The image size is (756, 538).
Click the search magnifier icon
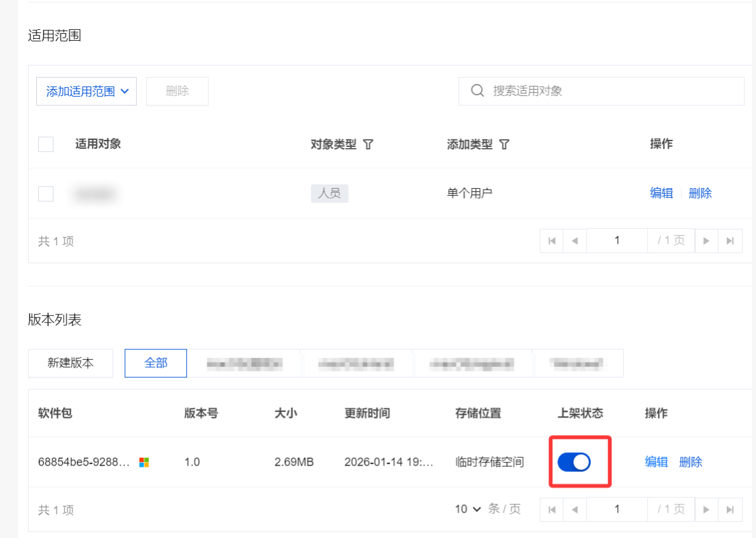pos(477,91)
